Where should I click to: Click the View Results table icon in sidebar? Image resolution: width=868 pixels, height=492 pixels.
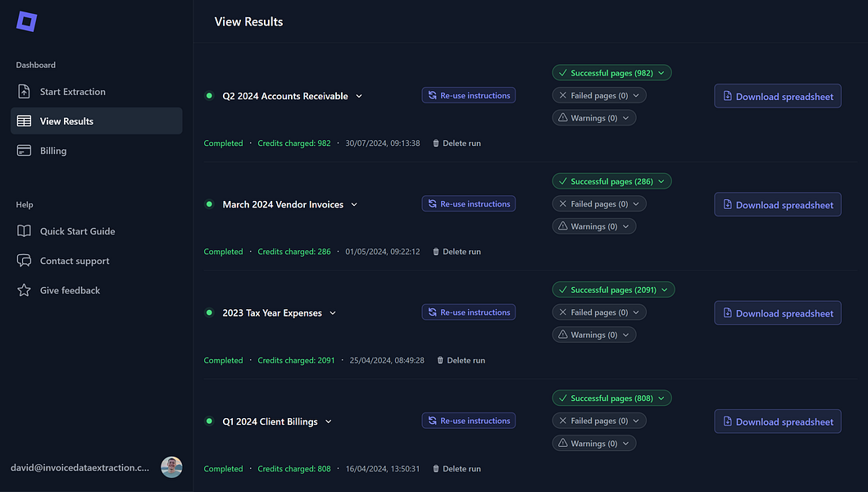[22, 121]
